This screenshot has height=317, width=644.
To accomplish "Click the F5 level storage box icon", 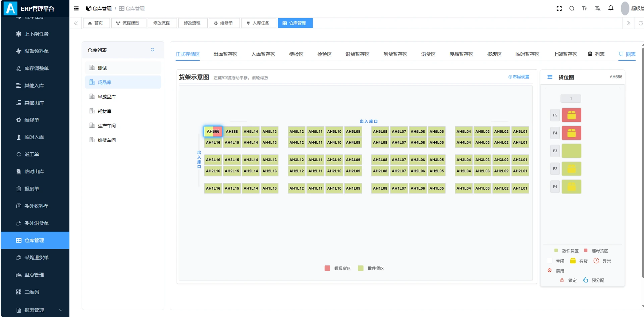I will pos(572,115).
